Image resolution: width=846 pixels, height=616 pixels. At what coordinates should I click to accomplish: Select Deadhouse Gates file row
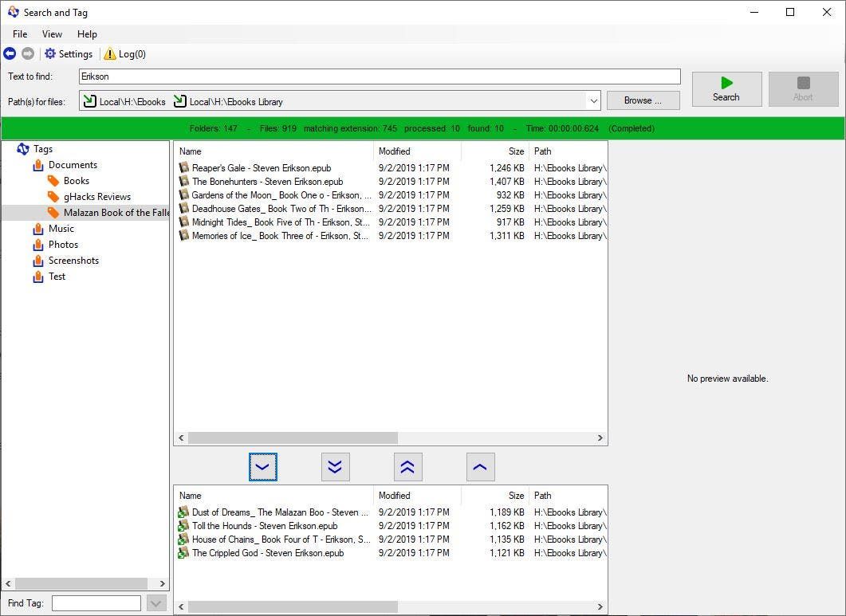[x=392, y=209]
